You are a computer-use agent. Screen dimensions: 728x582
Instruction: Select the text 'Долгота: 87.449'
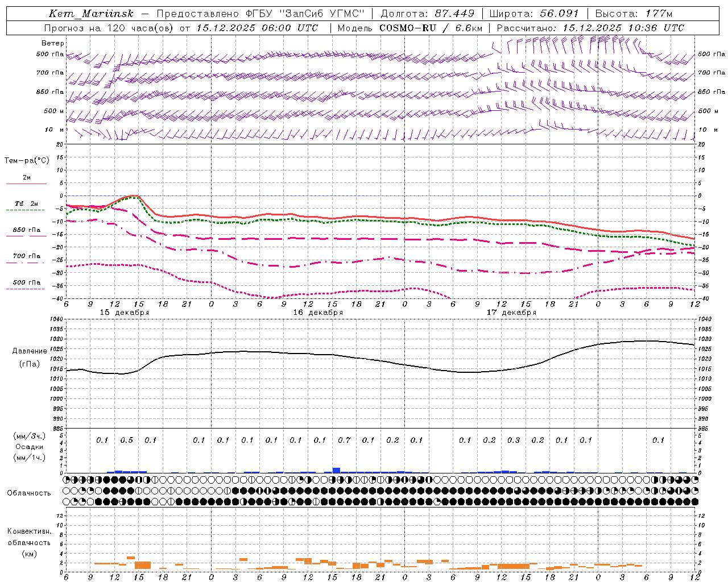tap(427, 14)
